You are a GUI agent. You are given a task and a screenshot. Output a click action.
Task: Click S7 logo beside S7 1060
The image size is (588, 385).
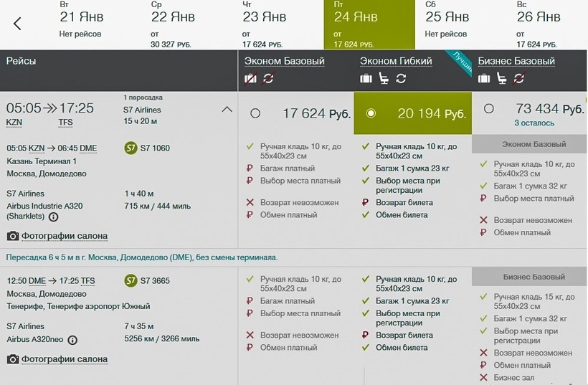click(x=131, y=148)
